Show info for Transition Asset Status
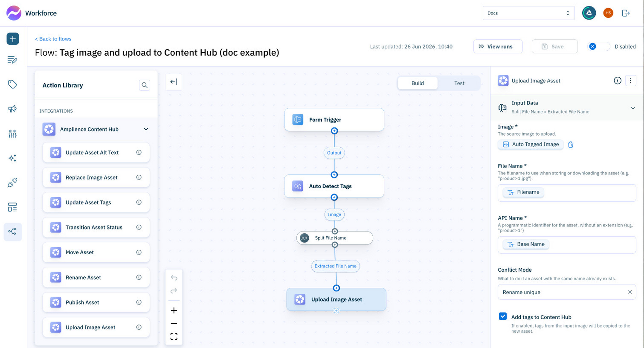This screenshot has height=348, width=644. [x=139, y=227]
